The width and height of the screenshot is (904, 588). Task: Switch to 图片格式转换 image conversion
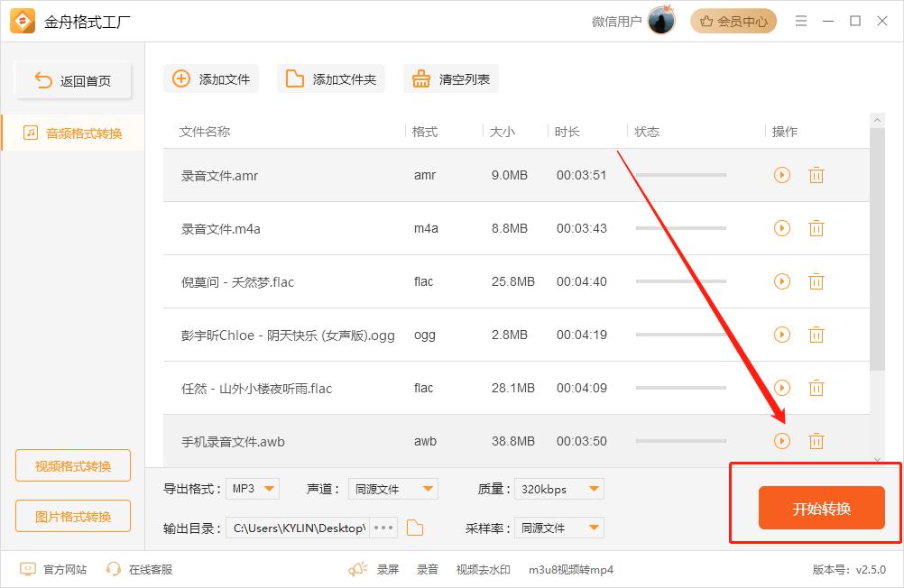[72, 516]
